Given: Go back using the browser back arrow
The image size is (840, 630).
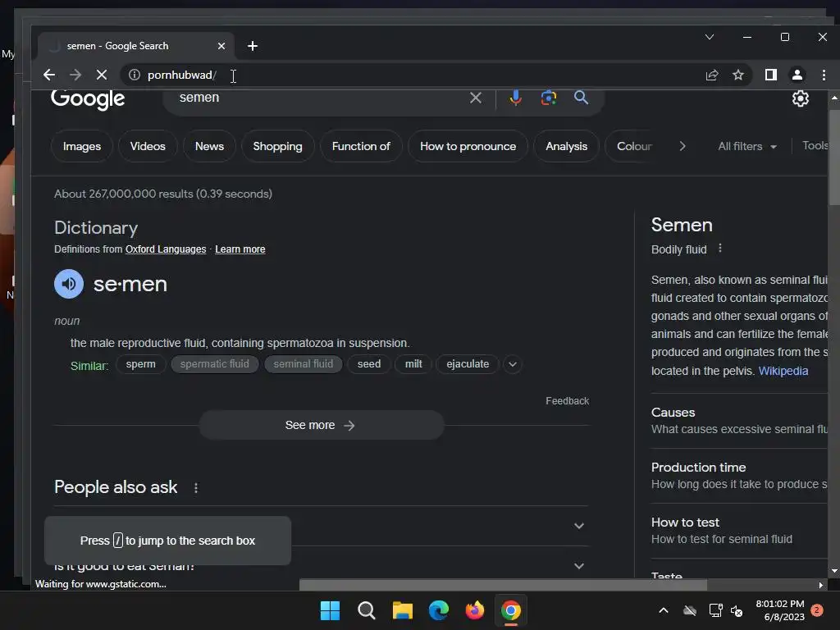Looking at the screenshot, I should point(49,75).
